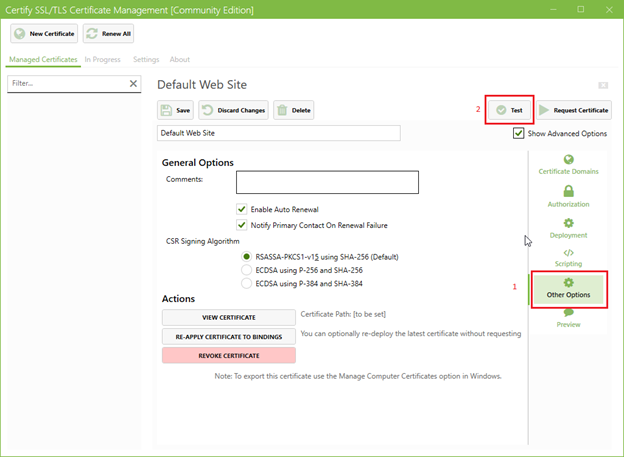The height and width of the screenshot is (457, 624).
Task: Open Certificate Domains section globe icon
Action: coord(568,160)
